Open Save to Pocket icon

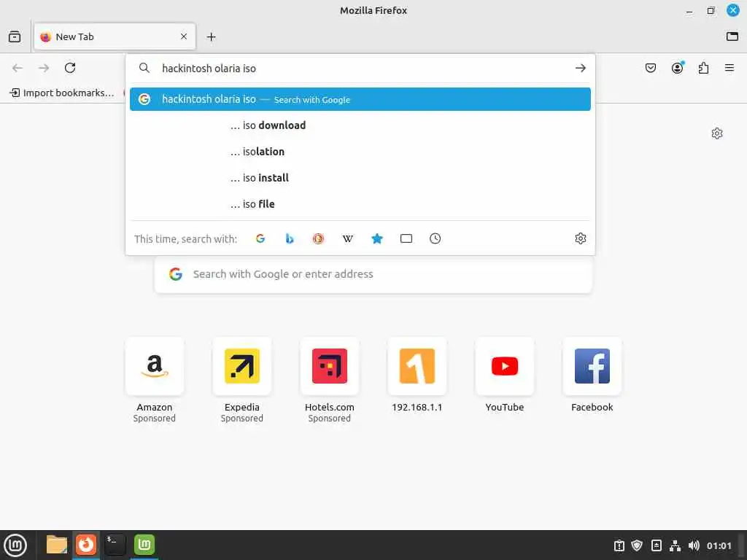tap(650, 68)
